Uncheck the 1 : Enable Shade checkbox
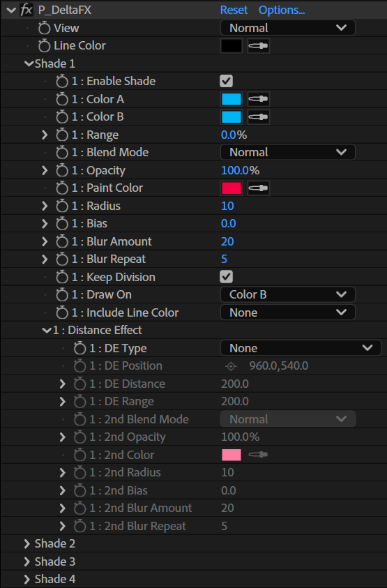This screenshot has width=387, height=588. [x=226, y=81]
